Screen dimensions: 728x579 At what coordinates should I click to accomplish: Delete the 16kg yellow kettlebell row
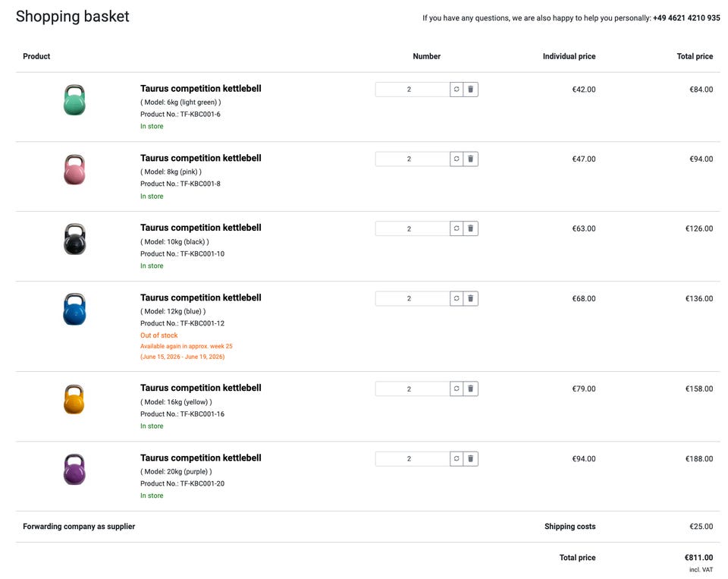click(x=470, y=389)
